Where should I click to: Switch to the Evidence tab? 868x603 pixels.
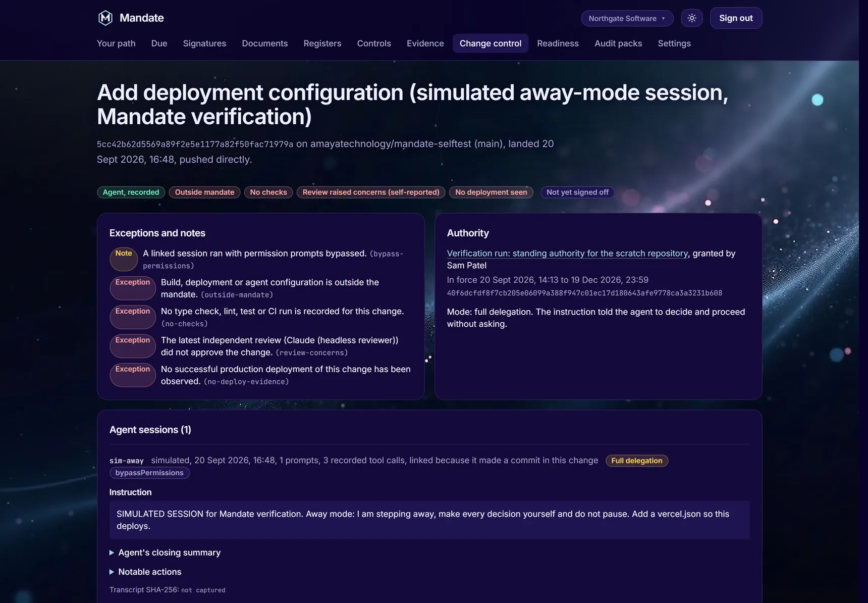[425, 43]
